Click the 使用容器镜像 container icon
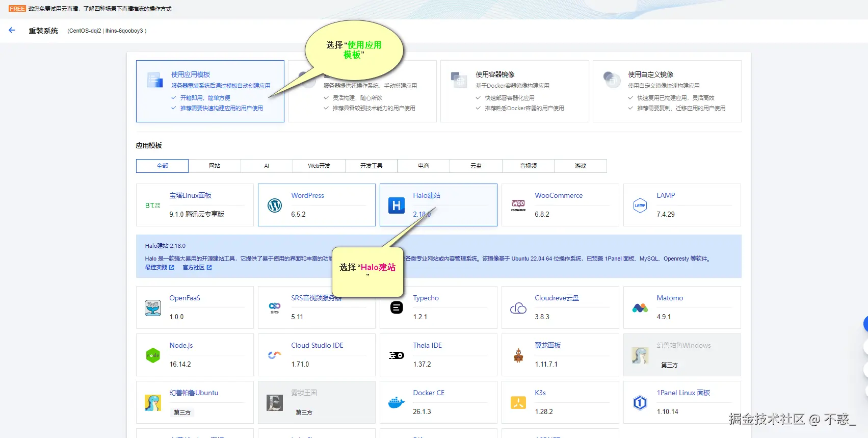Screen dimensions: 868x438 [x=459, y=80]
